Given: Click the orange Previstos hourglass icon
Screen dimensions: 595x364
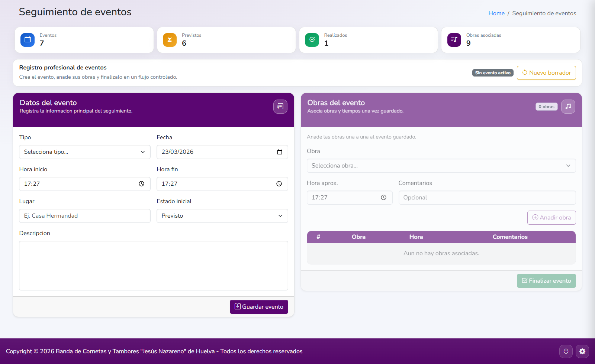Looking at the screenshot, I should click(x=170, y=40).
